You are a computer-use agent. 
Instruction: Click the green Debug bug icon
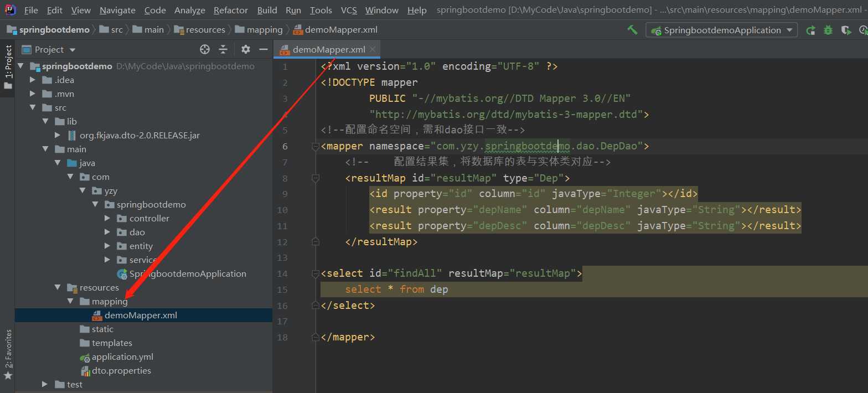[x=828, y=30]
